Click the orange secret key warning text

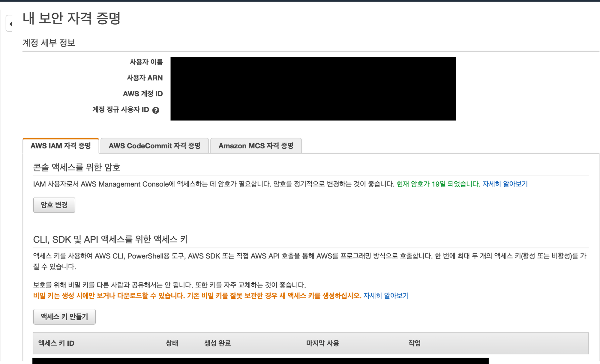197,296
